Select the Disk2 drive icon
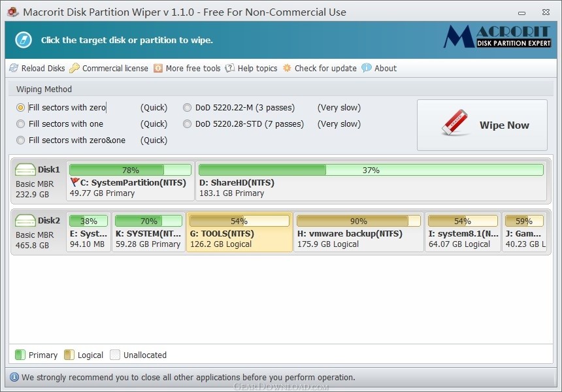Image resolution: width=562 pixels, height=392 pixels. (25, 220)
